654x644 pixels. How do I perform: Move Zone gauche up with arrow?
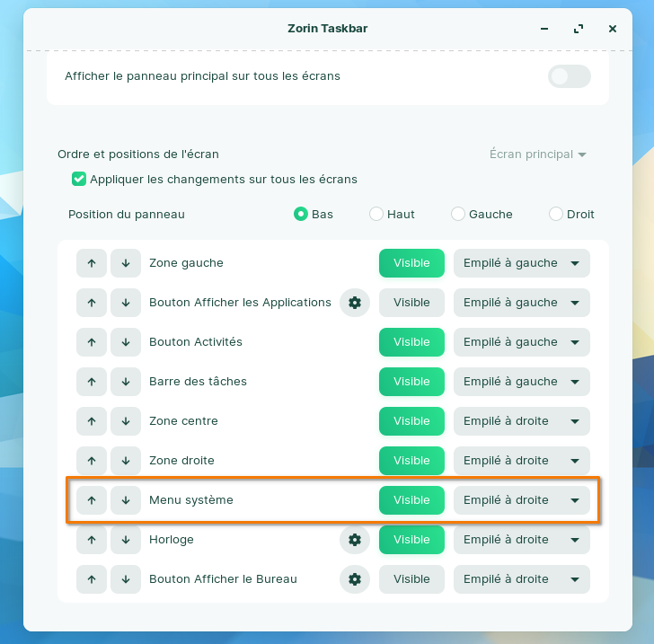tap(92, 263)
